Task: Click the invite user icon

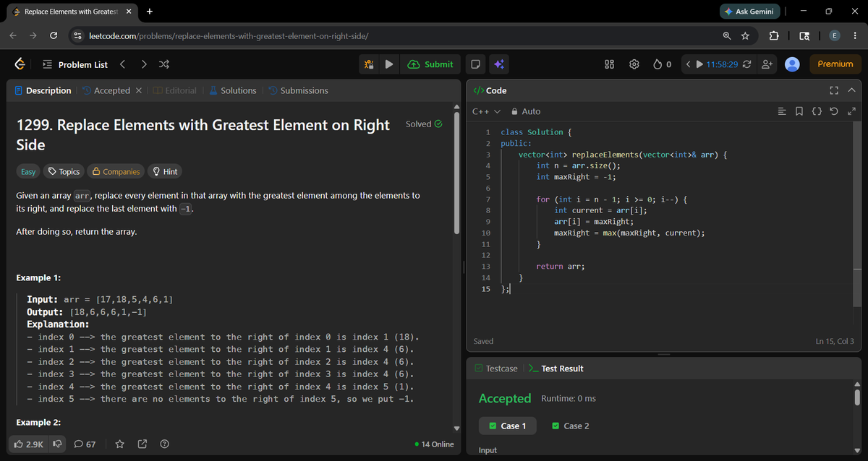Action: point(767,64)
